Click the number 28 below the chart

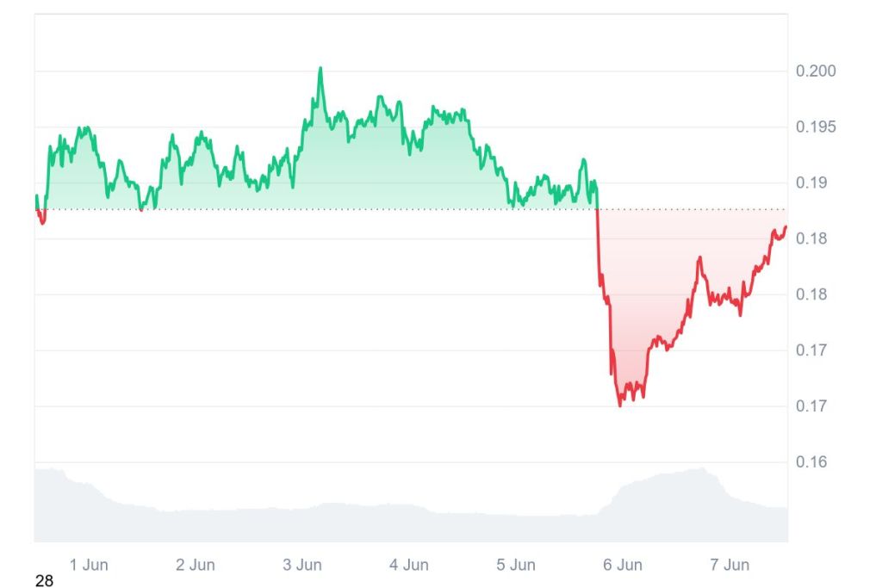pos(44,581)
